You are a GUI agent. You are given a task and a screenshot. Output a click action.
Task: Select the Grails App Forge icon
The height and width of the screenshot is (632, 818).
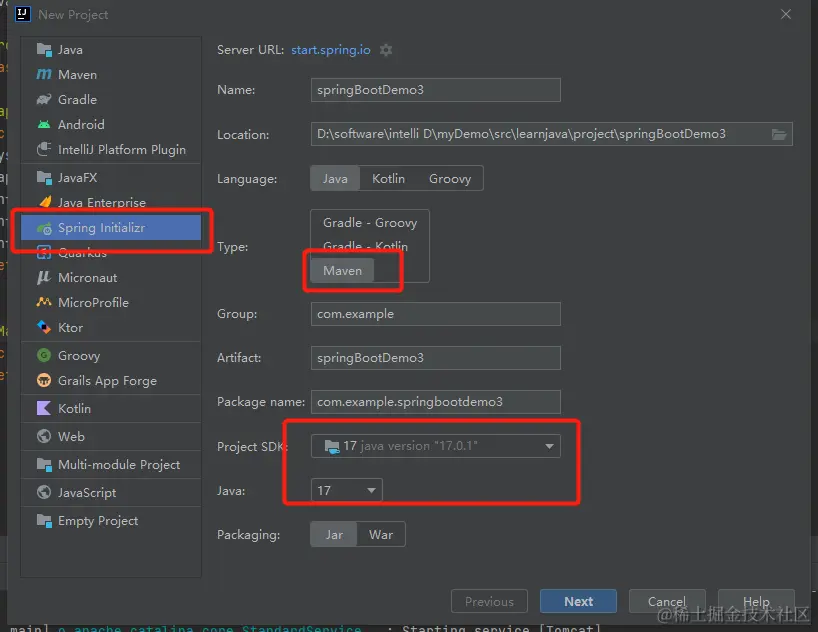(x=44, y=380)
